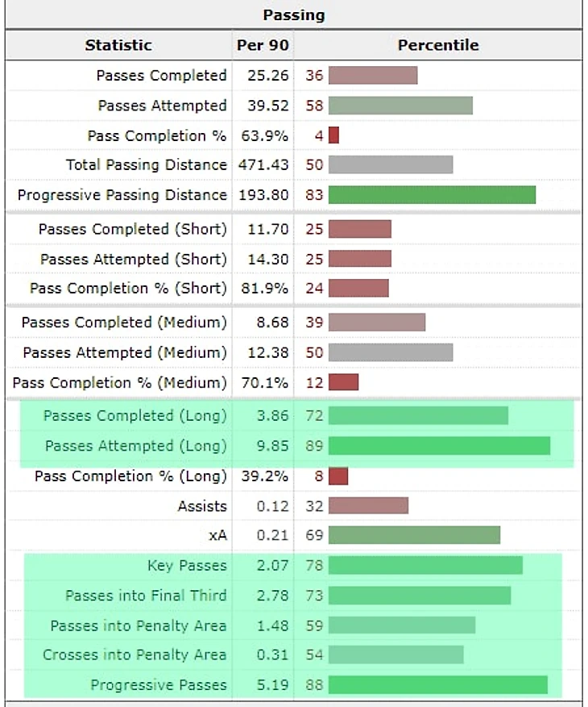Click the Progressive Passes percentile bar
This screenshot has width=588, height=707.
[438, 685]
